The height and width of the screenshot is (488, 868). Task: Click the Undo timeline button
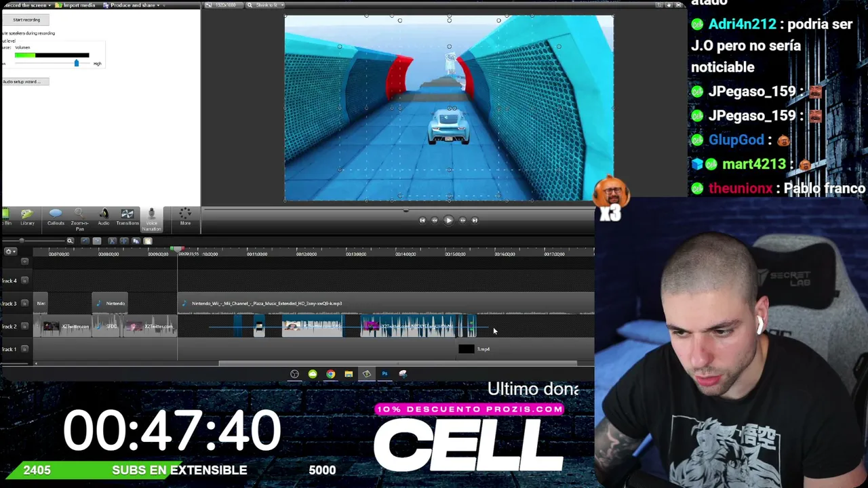click(85, 241)
